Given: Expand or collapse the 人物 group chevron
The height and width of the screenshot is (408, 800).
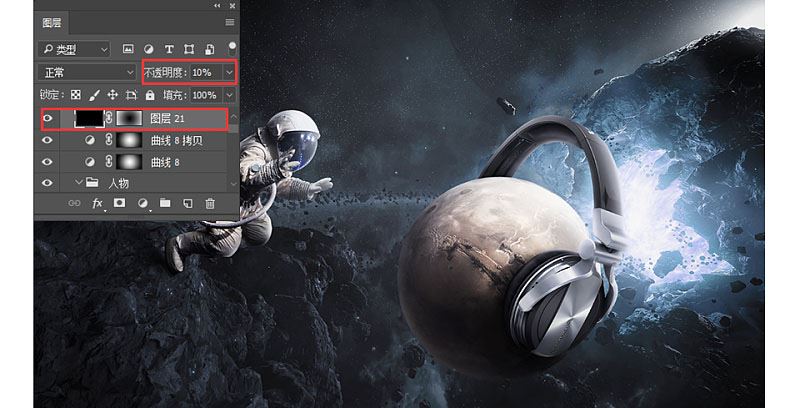Looking at the screenshot, I should [x=79, y=182].
